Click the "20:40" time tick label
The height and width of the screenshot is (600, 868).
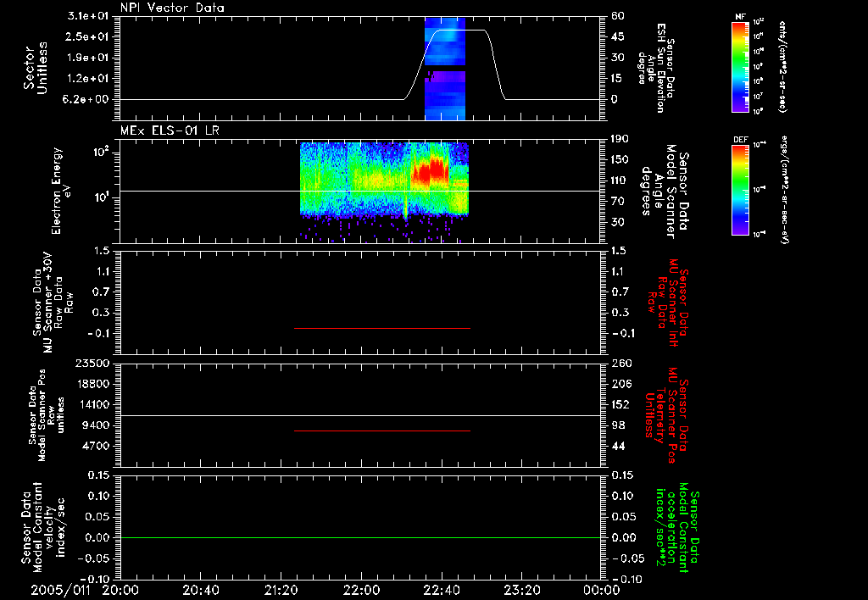(x=200, y=591)
